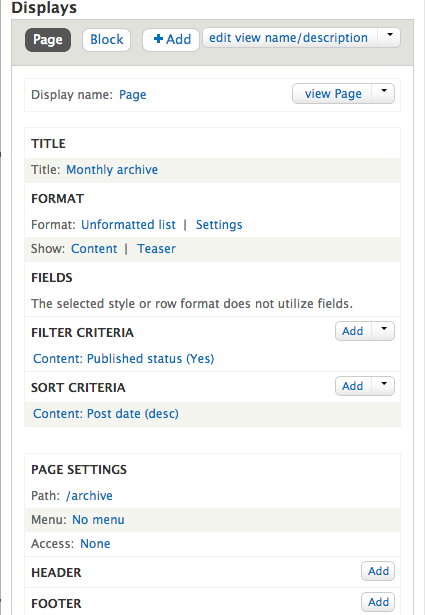Add a Header item
The image size is (425, 615).
[378, 571]
